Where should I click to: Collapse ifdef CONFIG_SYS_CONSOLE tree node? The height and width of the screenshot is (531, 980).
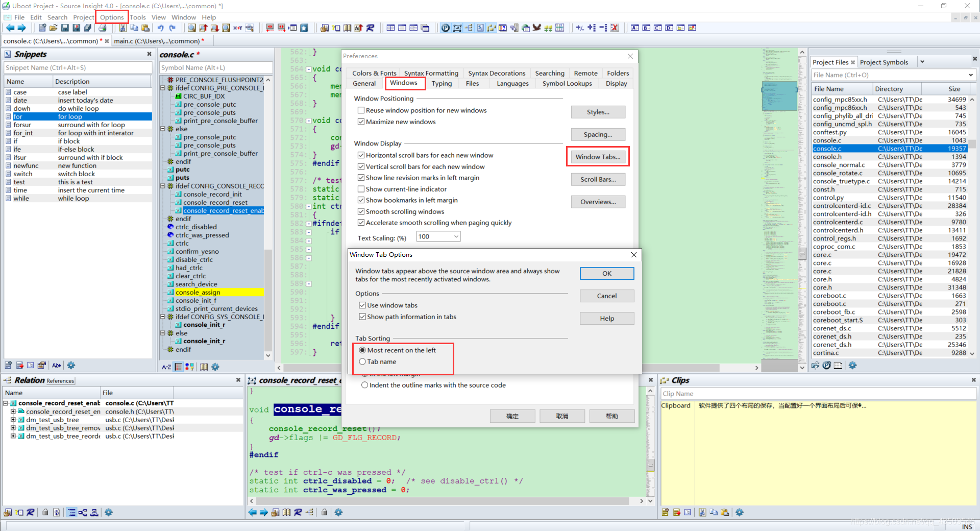click(163, 317)
